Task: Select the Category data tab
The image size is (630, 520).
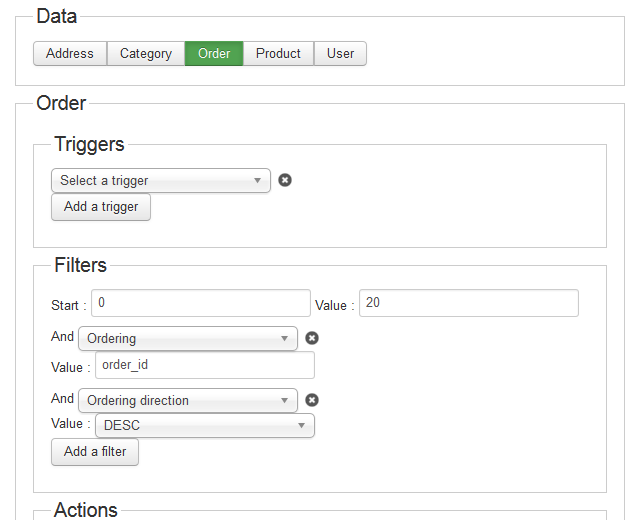Action: click(x=146, y=53)
